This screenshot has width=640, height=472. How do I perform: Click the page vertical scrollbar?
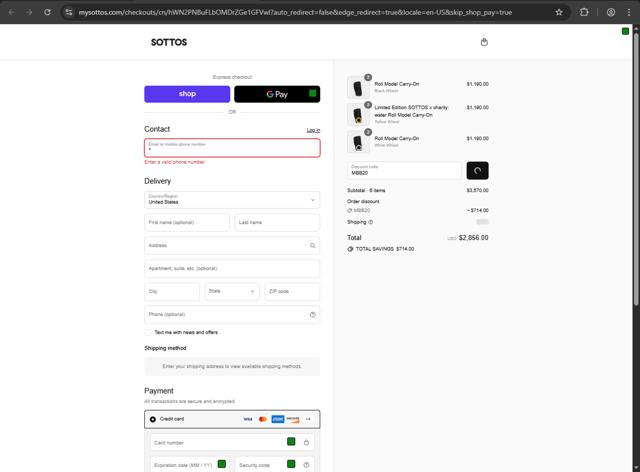(x=636, y=167)
